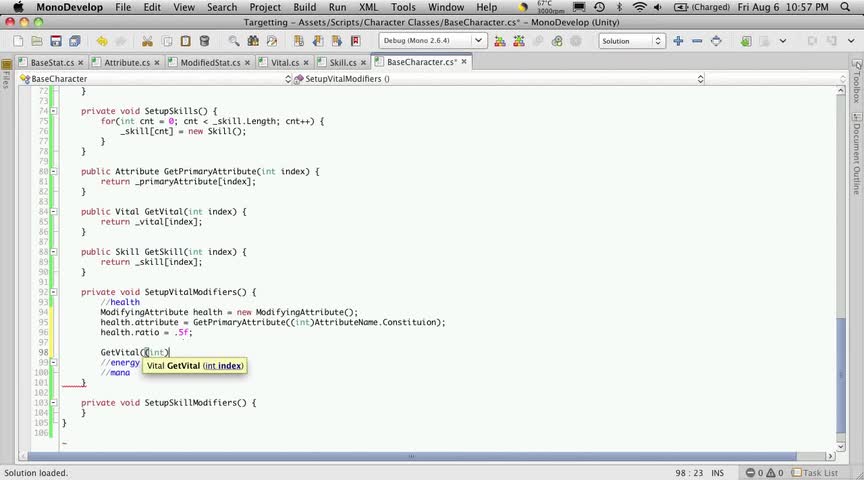Click the GetVital tooltip popup
The height and width of the screenshot is (480, 864).
tap(195, 366)
